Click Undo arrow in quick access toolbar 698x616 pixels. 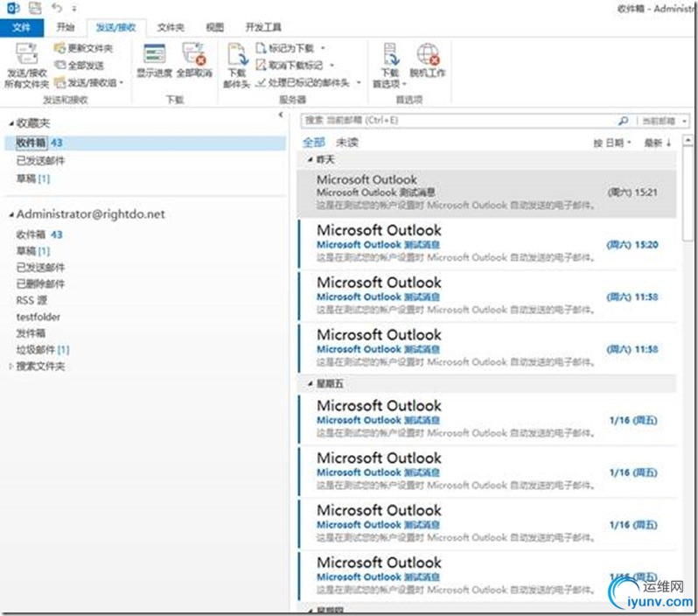57,8
